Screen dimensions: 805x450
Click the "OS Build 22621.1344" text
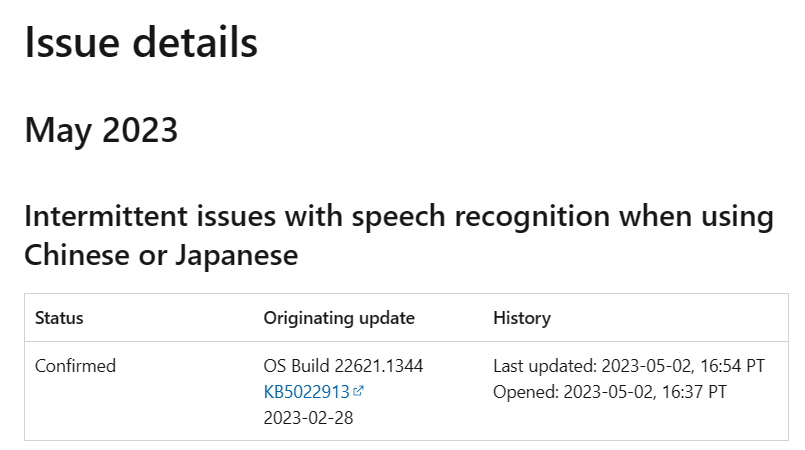343,366
